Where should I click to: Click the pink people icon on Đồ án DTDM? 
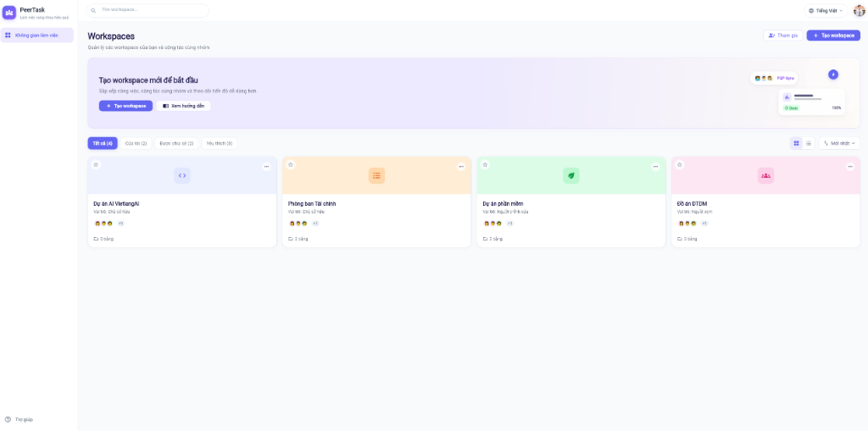[765, 175]
